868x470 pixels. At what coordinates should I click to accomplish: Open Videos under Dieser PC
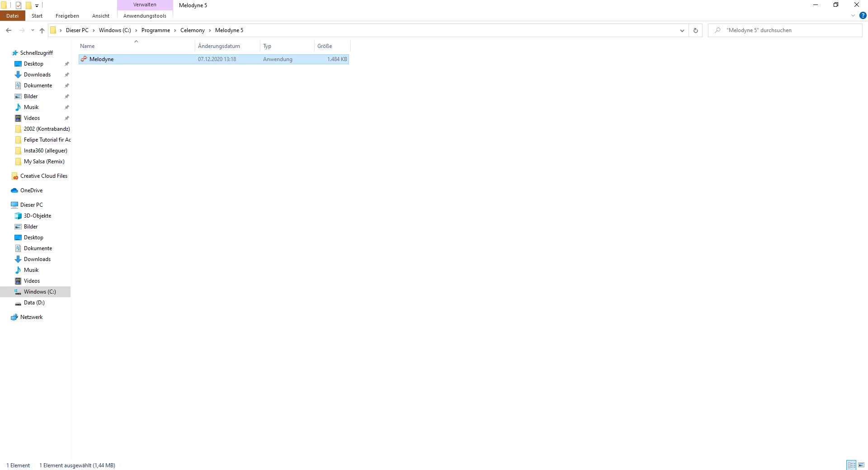click(32, 281)
